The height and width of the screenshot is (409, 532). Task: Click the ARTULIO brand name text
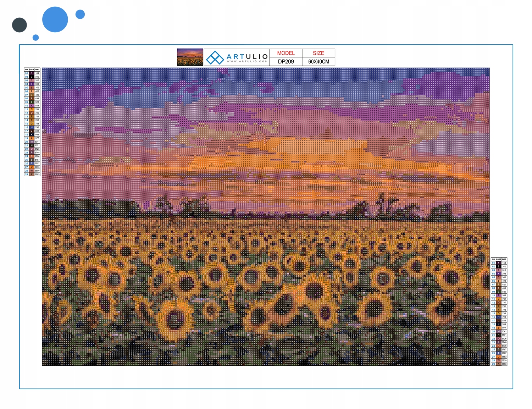(247, 56)
